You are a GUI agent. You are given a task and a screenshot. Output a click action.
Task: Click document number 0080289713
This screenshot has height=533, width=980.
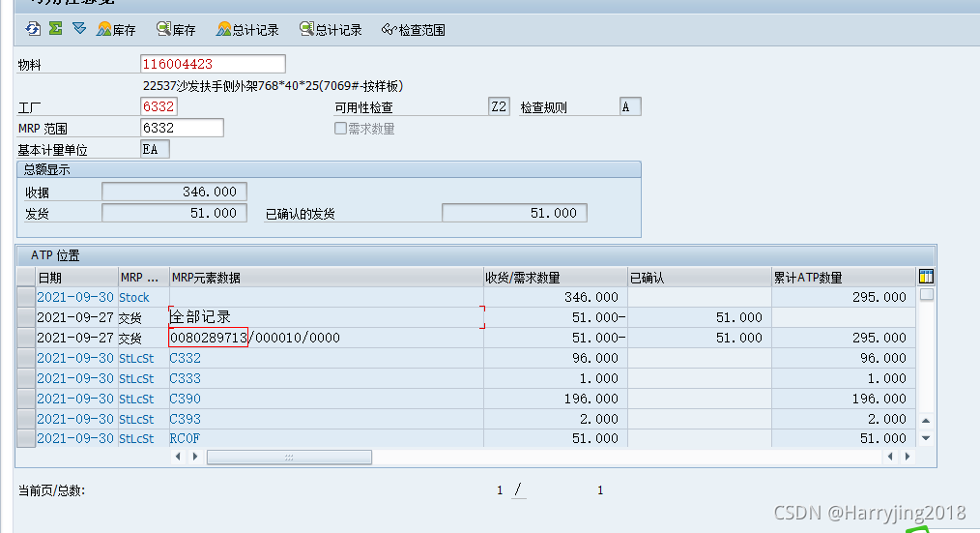[x=209, y=338]
